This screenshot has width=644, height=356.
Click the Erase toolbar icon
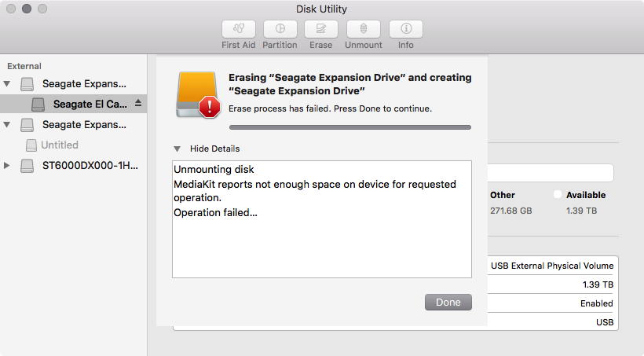[320, 29]
